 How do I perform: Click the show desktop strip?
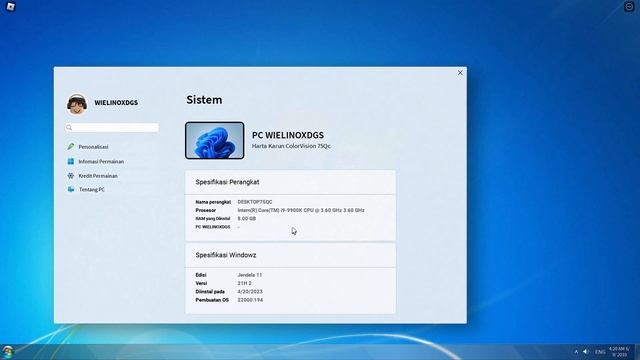[x=637, y=352]
